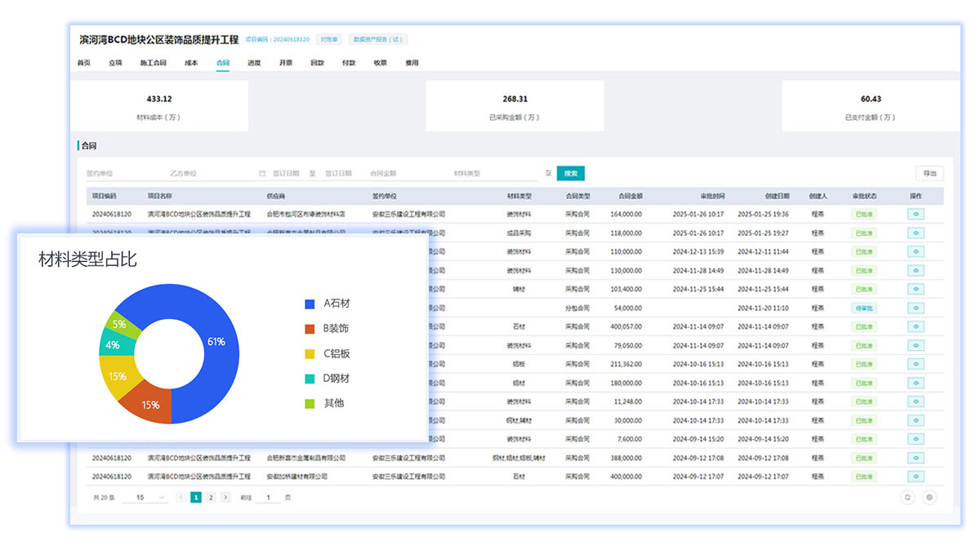Click the teal 搜索 button
The image size is (980, 550).
571,174
